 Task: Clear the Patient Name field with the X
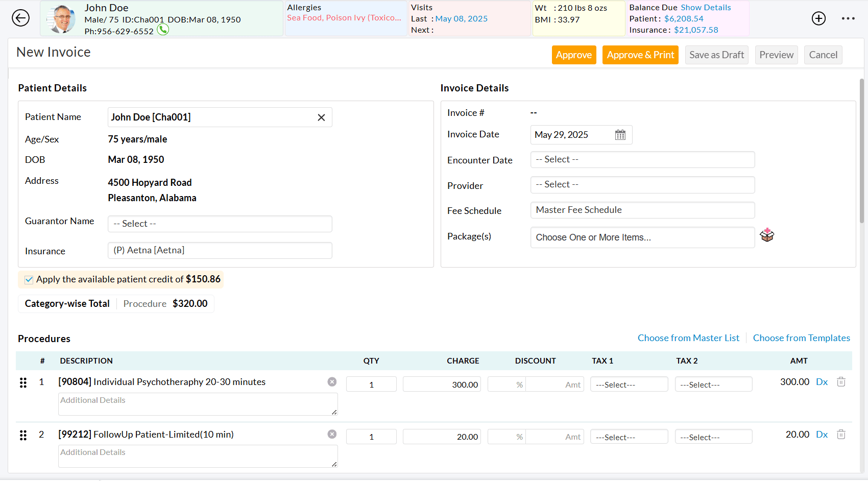coord(321,117)
